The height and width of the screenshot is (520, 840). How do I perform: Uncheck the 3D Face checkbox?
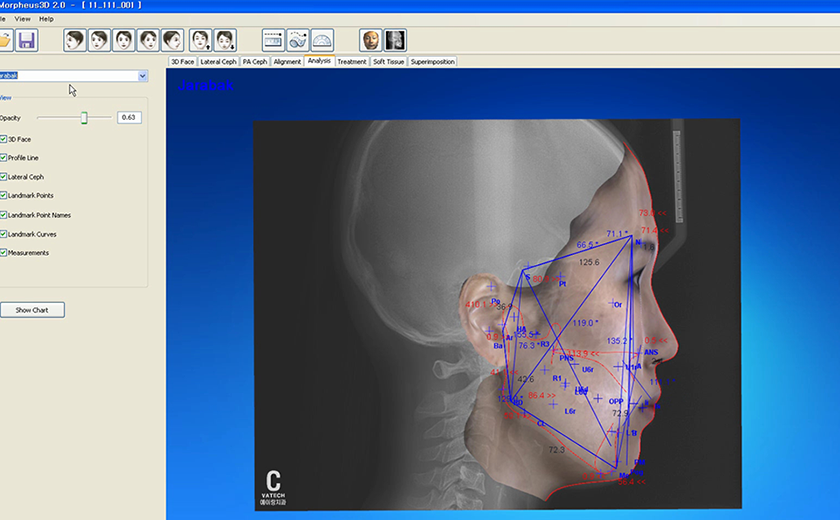(x=3, y=139)
